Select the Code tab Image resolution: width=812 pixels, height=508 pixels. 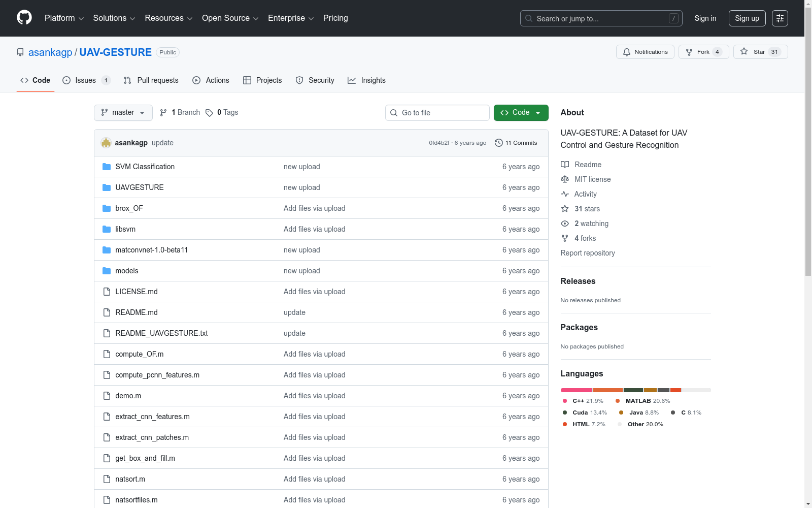click(x=36, y=80)
